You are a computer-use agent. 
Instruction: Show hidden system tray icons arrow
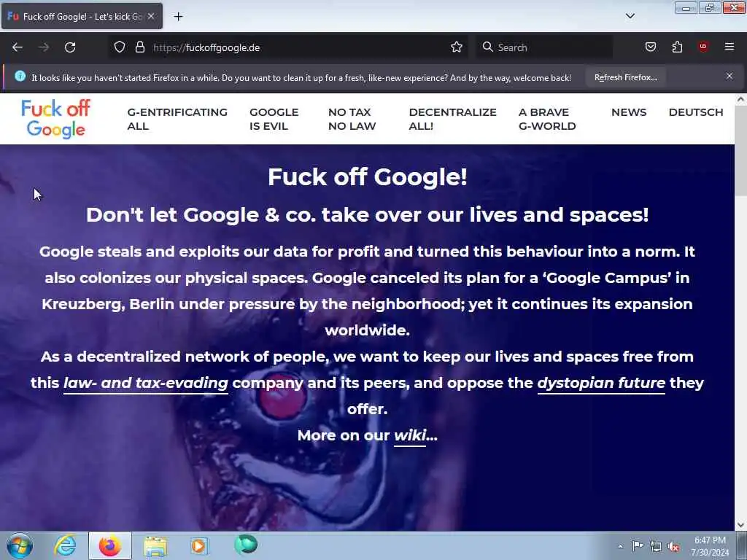coord(620,546)
